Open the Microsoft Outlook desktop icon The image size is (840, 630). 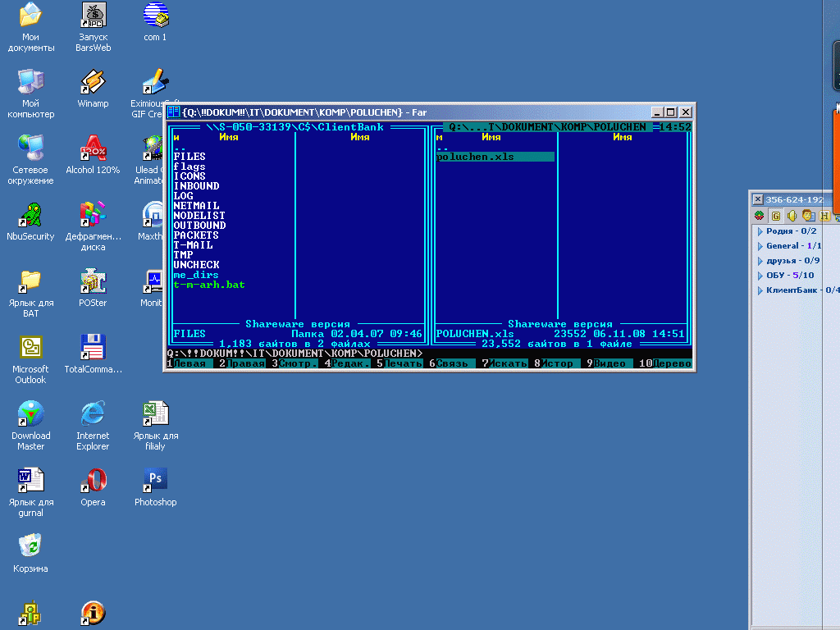(30, 348)
